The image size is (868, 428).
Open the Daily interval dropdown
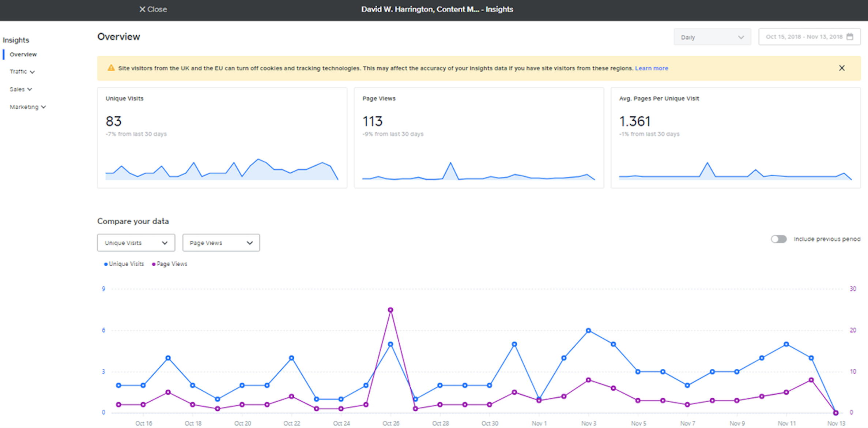[x=712, y=37]
